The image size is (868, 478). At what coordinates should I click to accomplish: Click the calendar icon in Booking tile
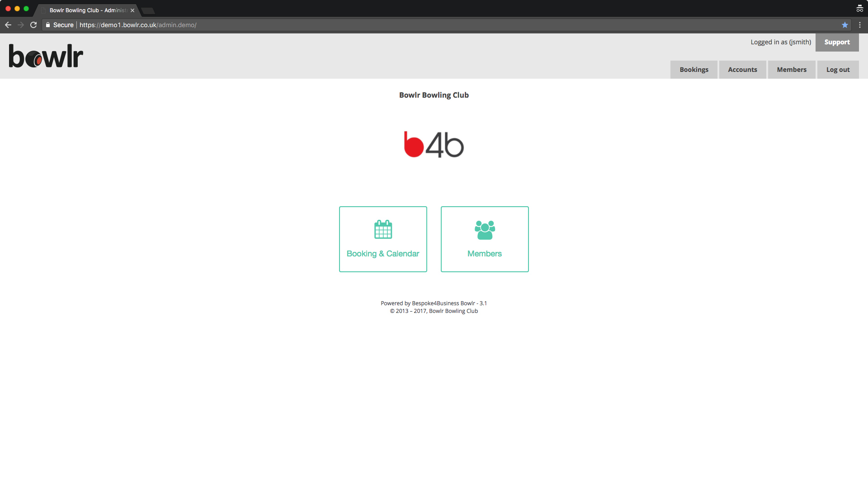[383, 229]
